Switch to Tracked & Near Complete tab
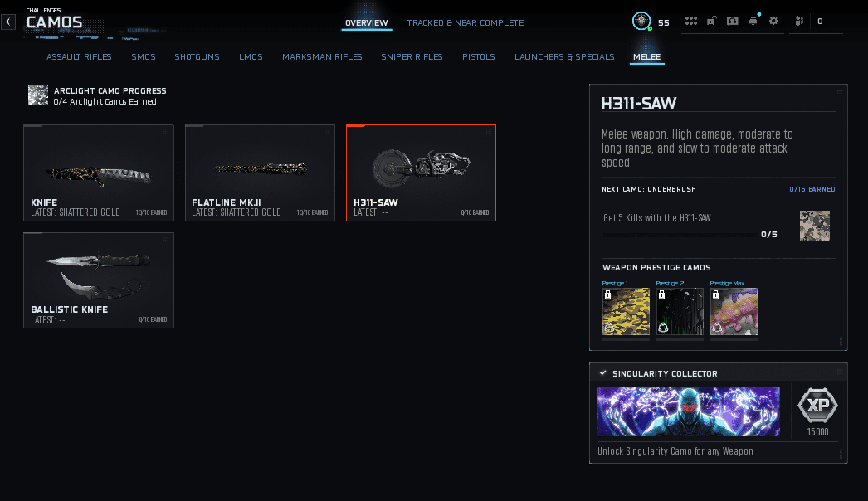 [x=465, y=22]
